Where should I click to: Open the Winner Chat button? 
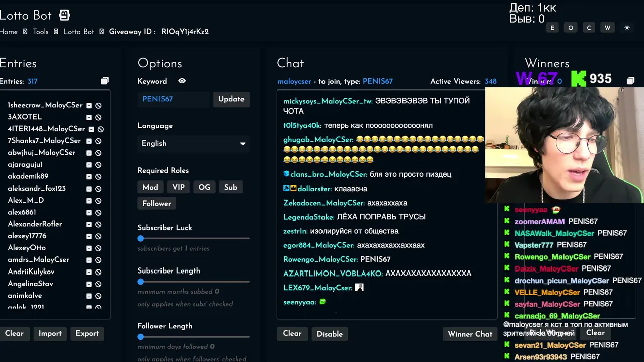pyautogui.click(x=470, y=334)
